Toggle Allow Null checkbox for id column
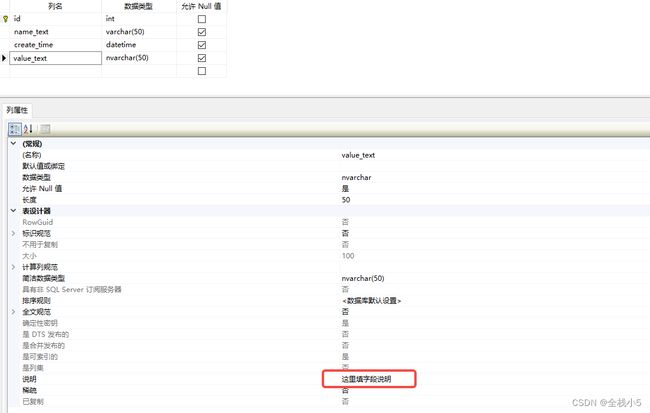650x413 pixels. coord(202,19)
